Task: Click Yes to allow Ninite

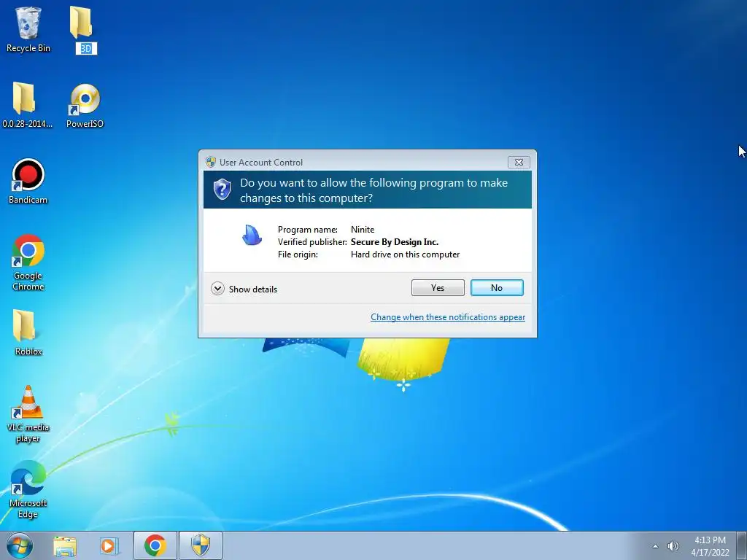Action: [x=438, y=287]
